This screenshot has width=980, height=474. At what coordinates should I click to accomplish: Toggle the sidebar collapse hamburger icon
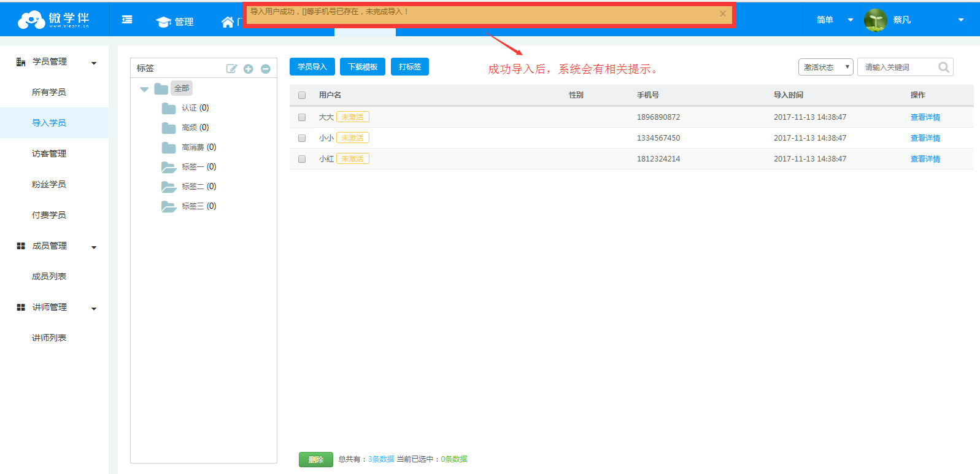(127, 20)
